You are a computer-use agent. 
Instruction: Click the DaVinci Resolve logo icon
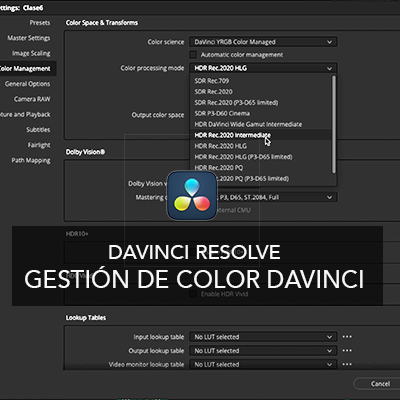pos(192,196)
